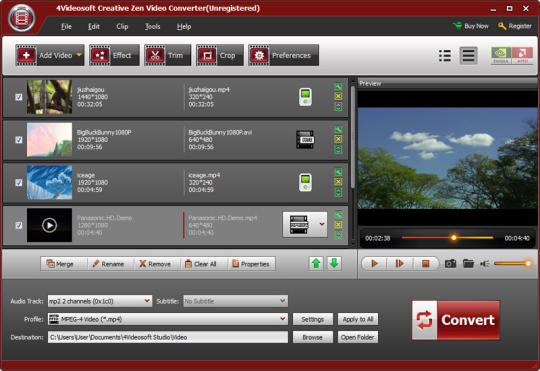This screenshot has width=540, height=371.
Task: Open the Properties dialog
Action: [251, 264]
